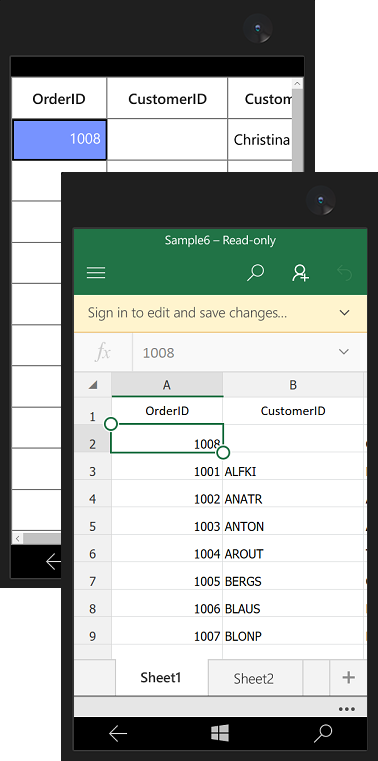Tap the back arrow on rear phone

[x=53, y=562]
